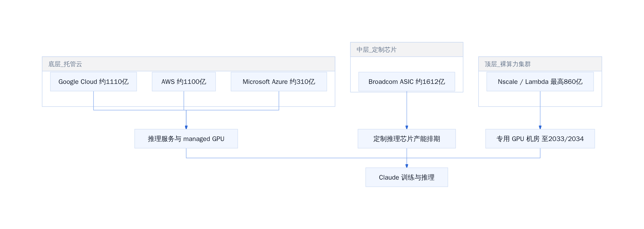Select the 专用 GPU 机房 至2033/2034 node
644x229 pixels.
(540, 139)
